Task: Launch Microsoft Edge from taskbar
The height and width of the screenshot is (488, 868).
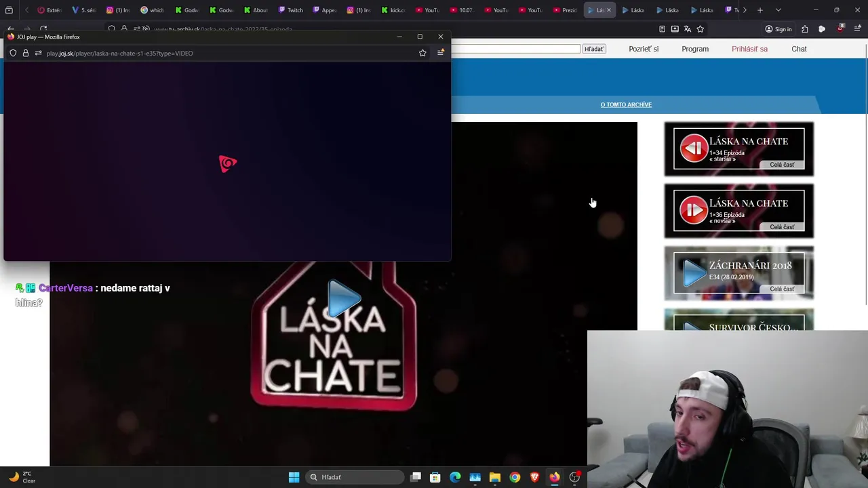Action: coord(455,477)
